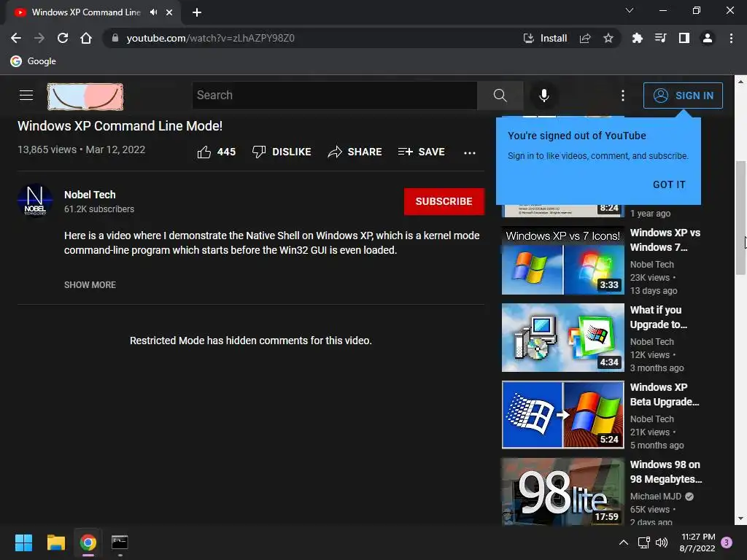747x560 pixels.
Task: Open the volume tray icon
Action: click(x=662, y=542)
